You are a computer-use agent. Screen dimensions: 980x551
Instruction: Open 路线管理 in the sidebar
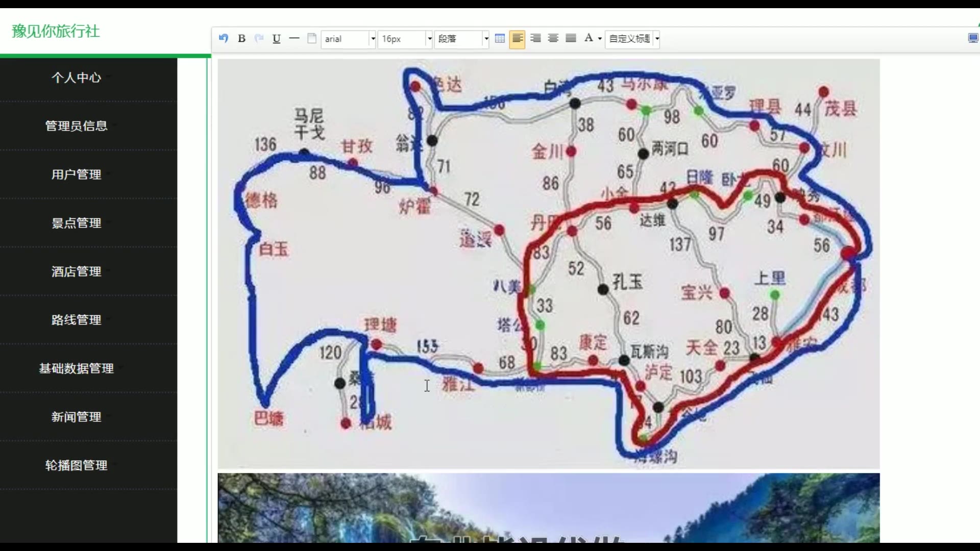(77, 320)
